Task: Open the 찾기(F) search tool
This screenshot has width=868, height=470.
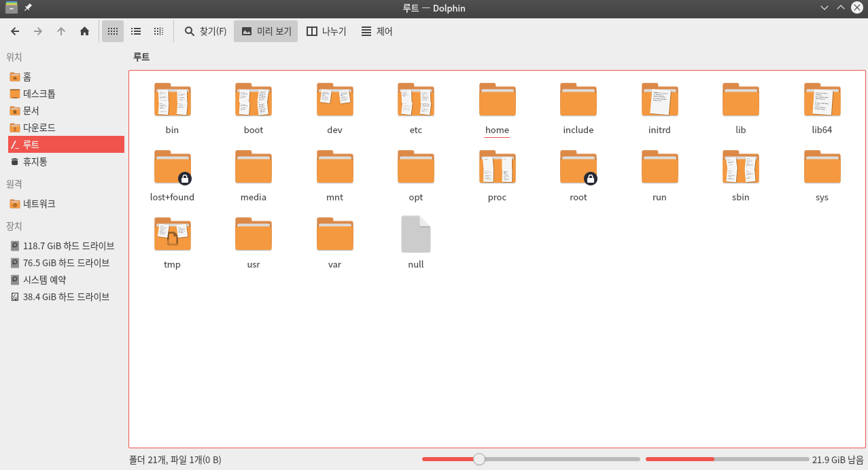Action: [205, 31]
